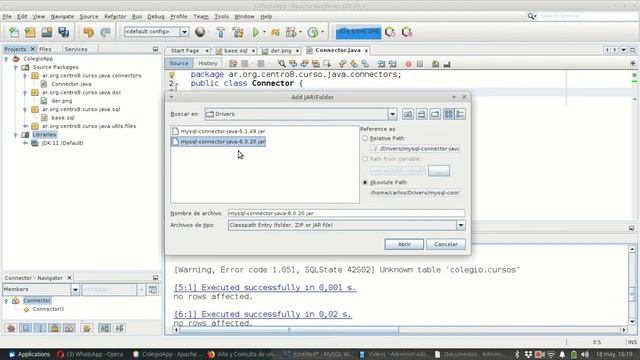The width and height of the screenshot is (640, 360).
Task: Run the project with the green play icon
Action: pyautogui.click(x=256, y=32)
